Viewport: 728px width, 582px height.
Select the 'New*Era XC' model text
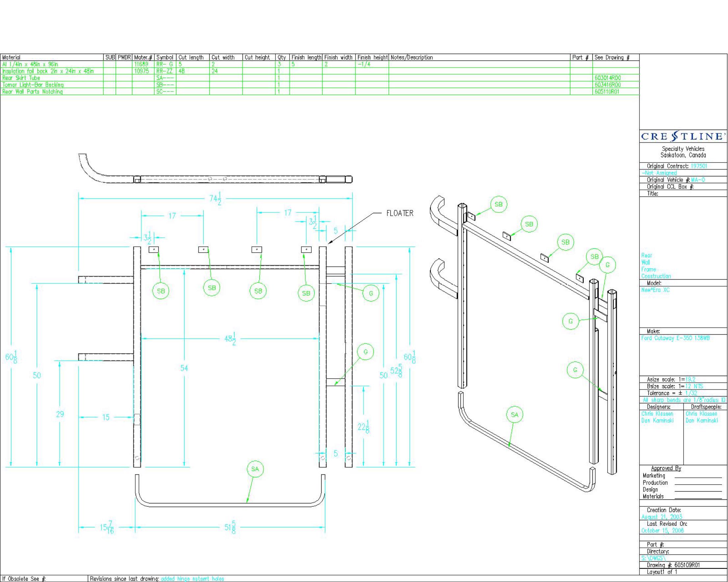tap(655, 290)
